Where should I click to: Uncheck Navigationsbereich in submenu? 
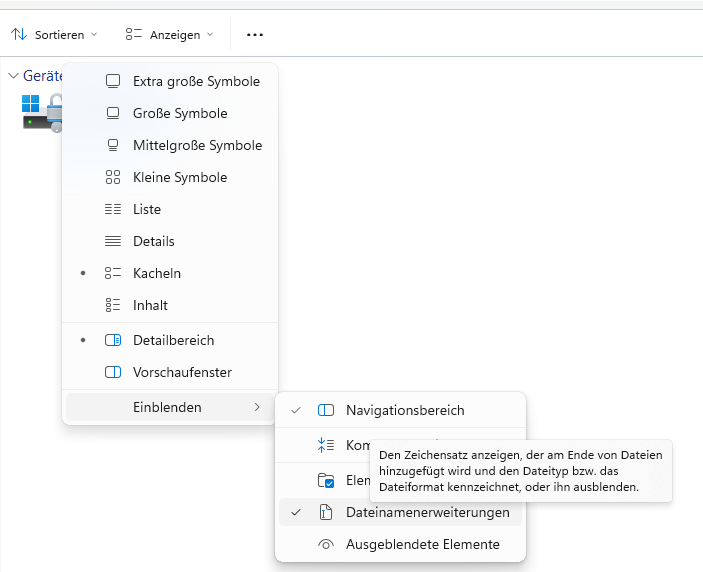click(404, 410)
